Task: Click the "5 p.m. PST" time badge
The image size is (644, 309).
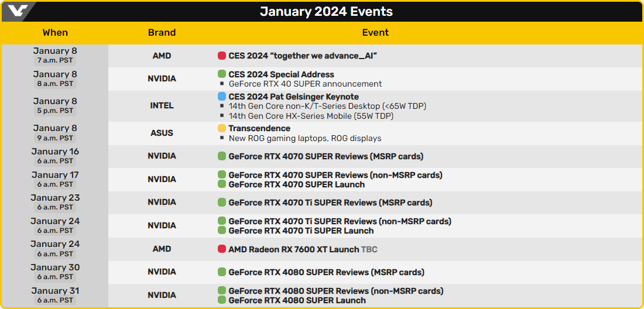Action: coord(55,111)
